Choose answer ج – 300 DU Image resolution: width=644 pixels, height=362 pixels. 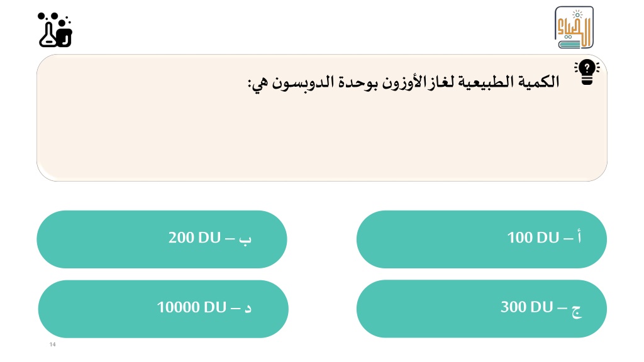(x=481, y=309)
